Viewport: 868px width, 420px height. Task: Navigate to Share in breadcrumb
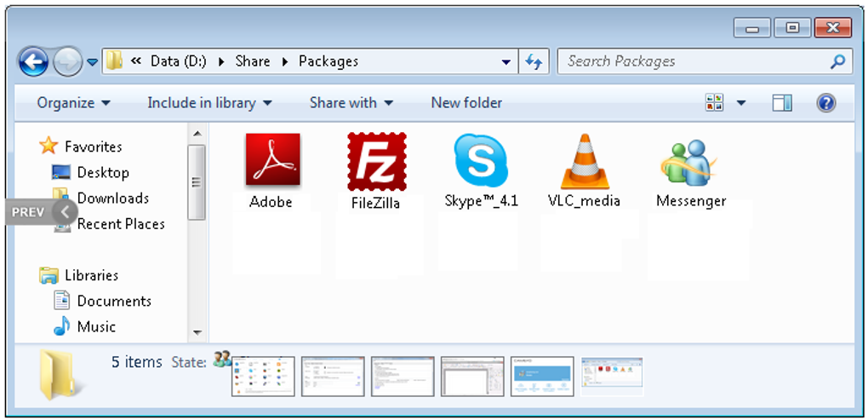(x=253, y=61)
